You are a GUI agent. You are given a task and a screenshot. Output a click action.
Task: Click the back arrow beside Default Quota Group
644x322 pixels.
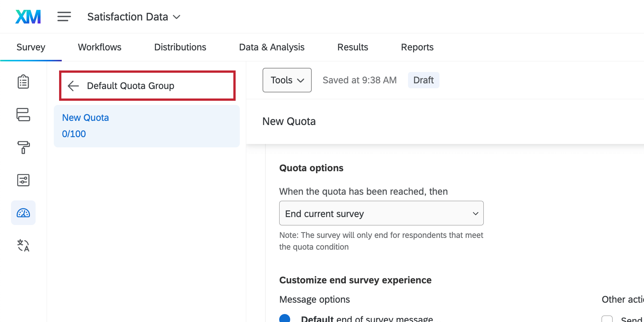point(73,86)
